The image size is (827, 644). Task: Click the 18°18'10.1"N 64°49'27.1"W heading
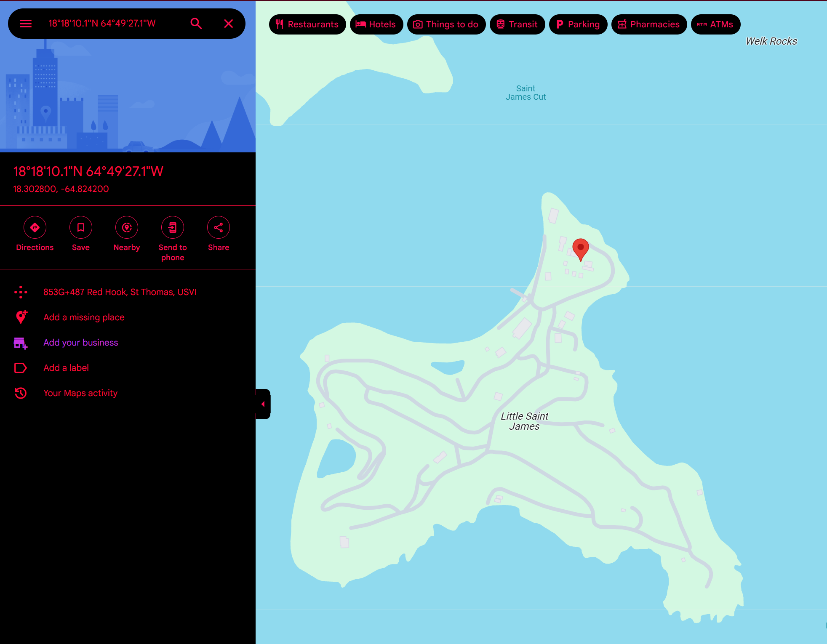tap(88, 171)
